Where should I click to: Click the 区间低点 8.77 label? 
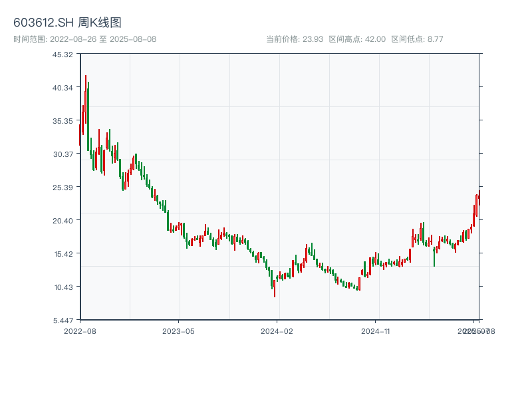click(x=417, y=39)
